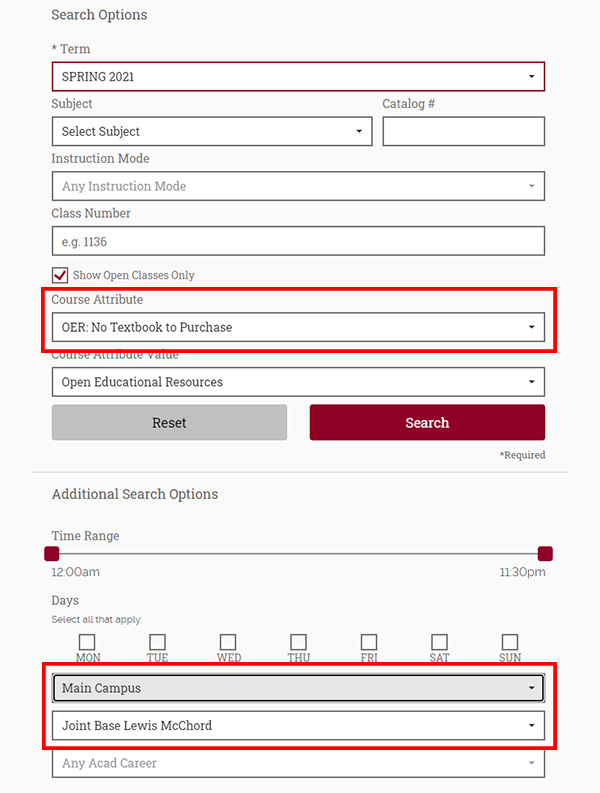The height and width of the screenshot is (793, 600).
Task: Expand the Select Subject dropdown
Action: [x=211, y=131]
